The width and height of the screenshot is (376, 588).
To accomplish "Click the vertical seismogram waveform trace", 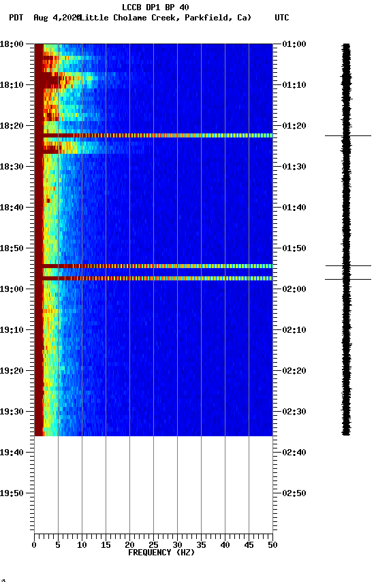I will click(346, 240).
